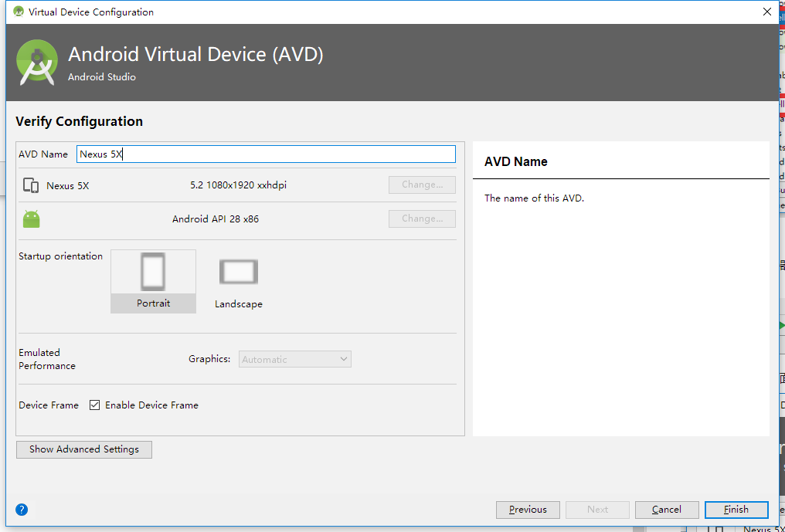Show Advanced Settings

[x=84, y=449]
